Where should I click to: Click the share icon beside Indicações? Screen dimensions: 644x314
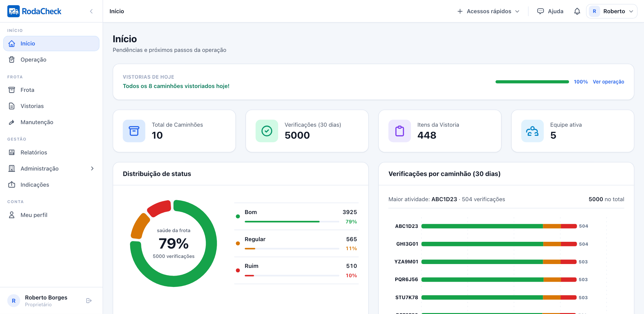click(12, 185)
